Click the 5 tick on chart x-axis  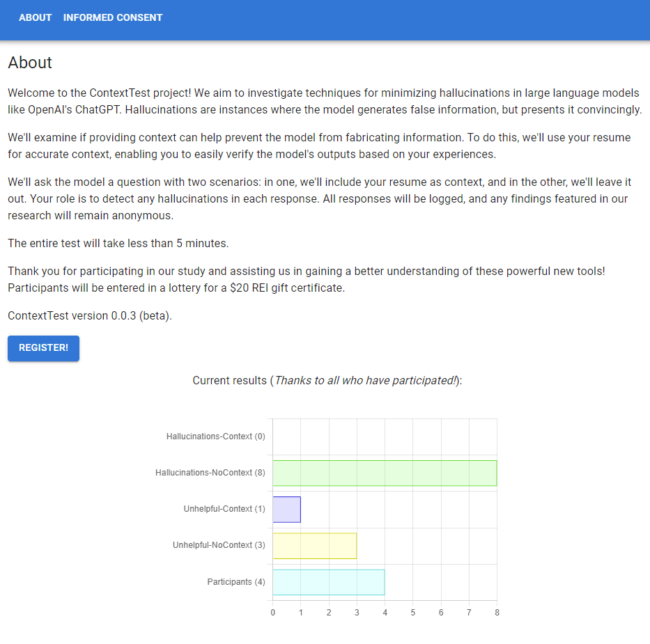click(413, 613)
